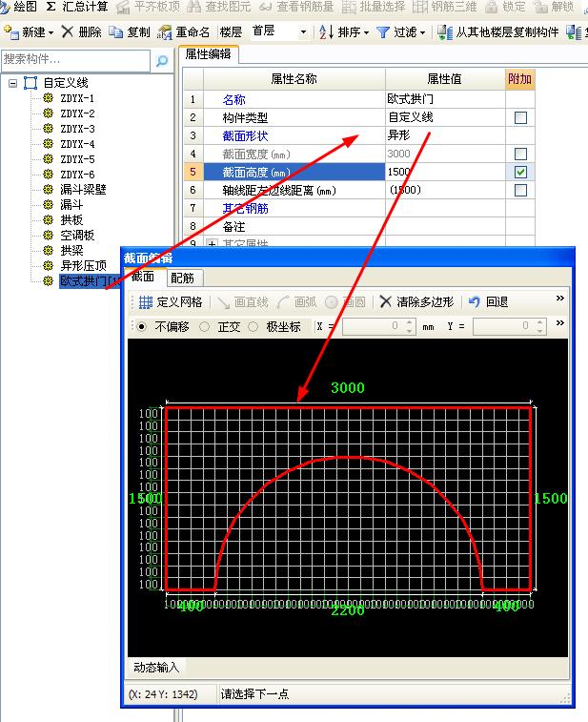Run 汇总计算 summary calculation
This screenshot has width=588, height=722.
point(77,7)
